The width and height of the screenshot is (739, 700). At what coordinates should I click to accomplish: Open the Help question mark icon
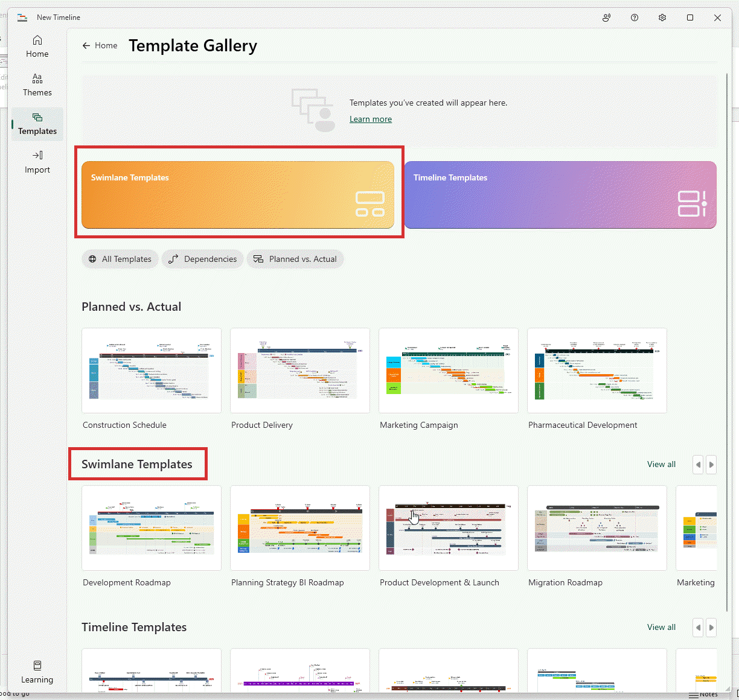coord(634,17)
